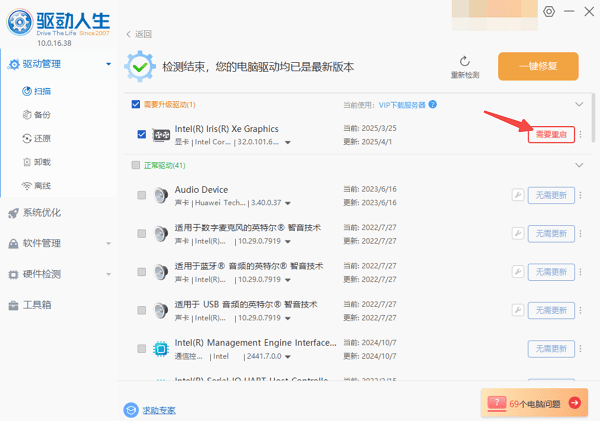Viewport: 600px width, 421px height.
Task: Open the 工具箱 toolbox in sidebar
Action: pos(13,305)
